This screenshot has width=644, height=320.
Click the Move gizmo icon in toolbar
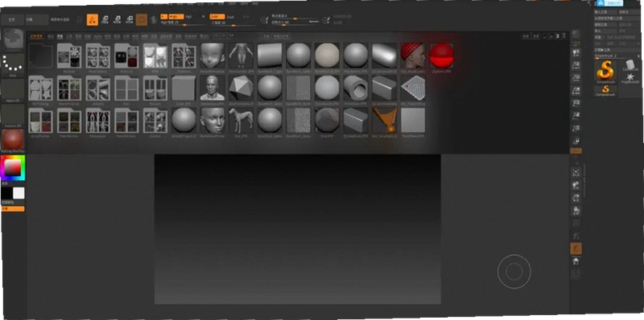point(105,19)
